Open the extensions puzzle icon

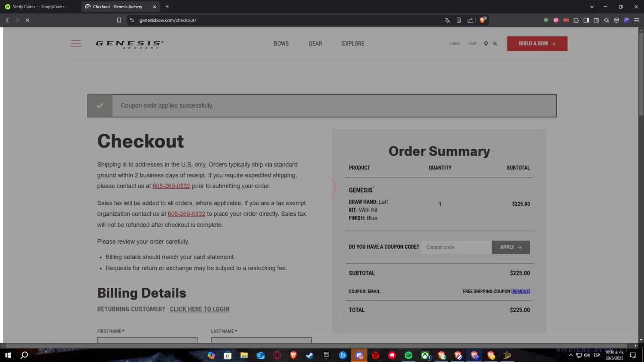pyautogui.click(x=576, y=20)
